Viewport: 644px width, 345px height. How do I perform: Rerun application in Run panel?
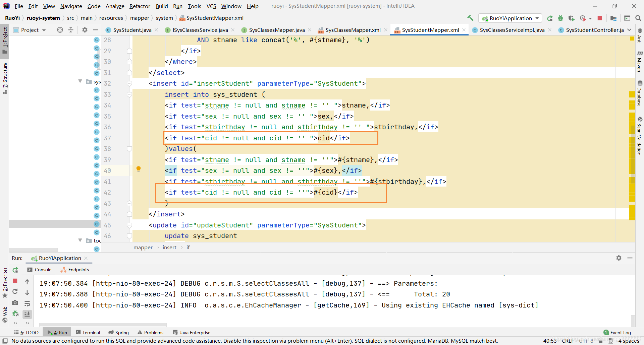click(x=15, y=270)
